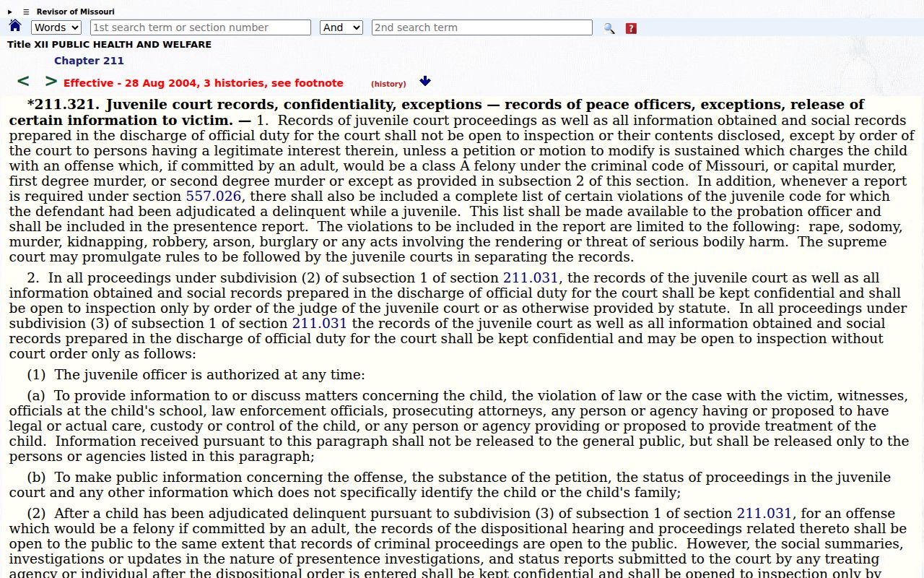Go to next section with right arrow
Viewport: 924px width, 578px height.
51,82
